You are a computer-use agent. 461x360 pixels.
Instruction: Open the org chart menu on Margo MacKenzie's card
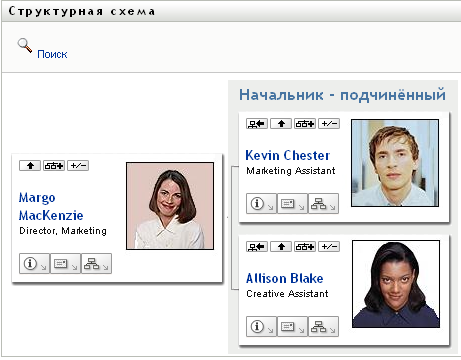[96, 264]
